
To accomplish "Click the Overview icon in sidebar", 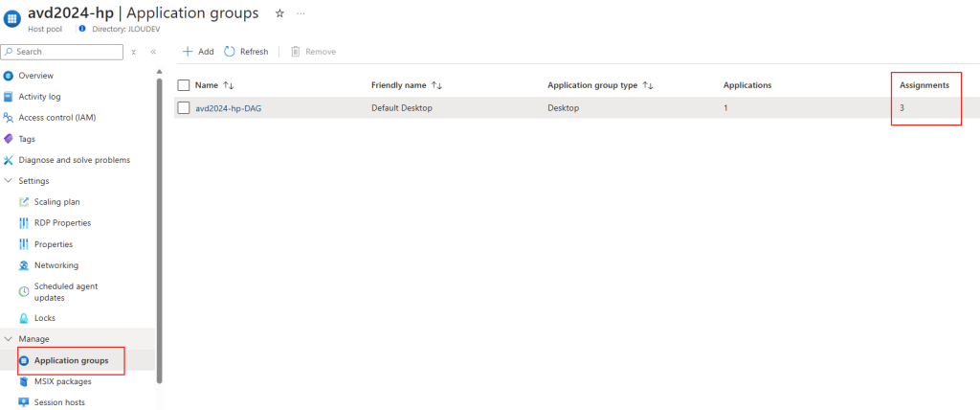I will (x=8, y=76).
